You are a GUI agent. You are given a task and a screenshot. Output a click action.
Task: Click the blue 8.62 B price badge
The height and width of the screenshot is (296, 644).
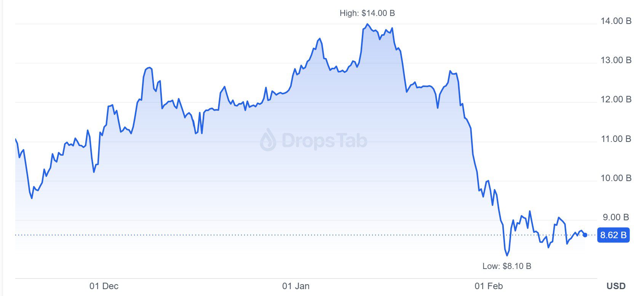(x=613, y=235)
